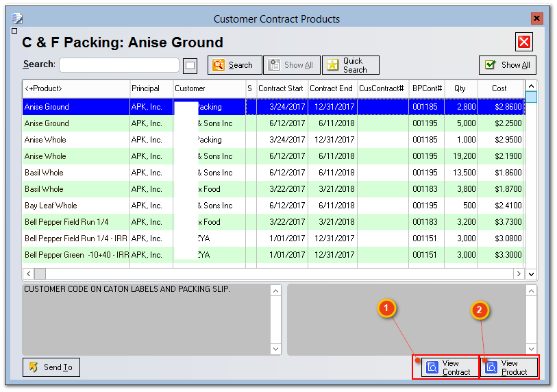The image size is (557, 392).
Task: Click into the Search text field
Action: 119,65
